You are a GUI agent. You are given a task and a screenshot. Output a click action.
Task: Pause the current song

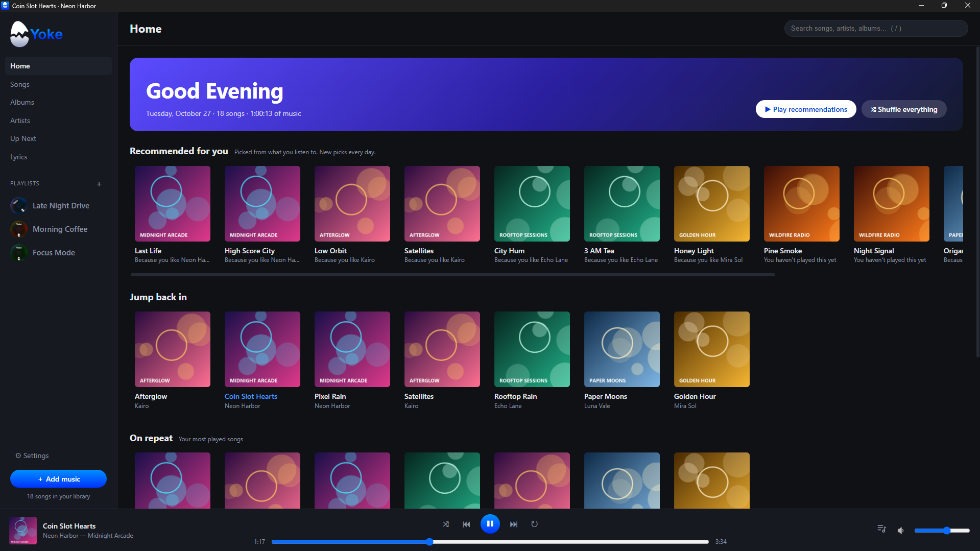coord(490,524)
